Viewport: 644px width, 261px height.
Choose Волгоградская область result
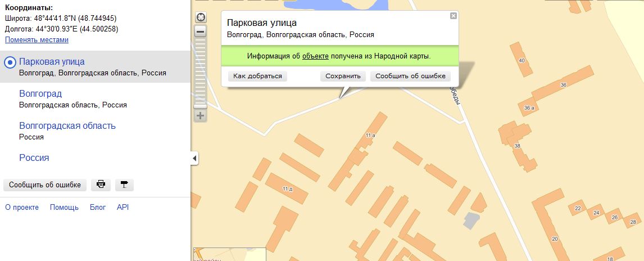[x=67, y=125]
